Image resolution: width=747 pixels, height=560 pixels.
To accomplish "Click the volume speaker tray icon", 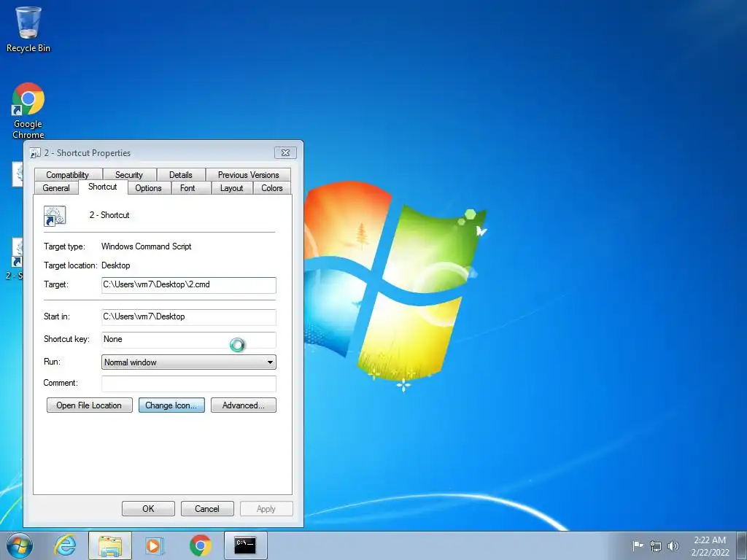I will 673,545.
